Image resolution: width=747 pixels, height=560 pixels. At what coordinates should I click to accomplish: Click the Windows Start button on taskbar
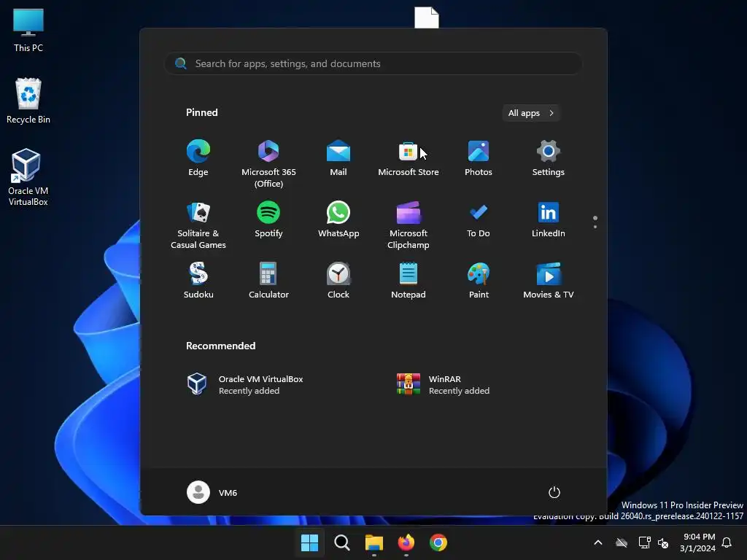click(309, 542)
